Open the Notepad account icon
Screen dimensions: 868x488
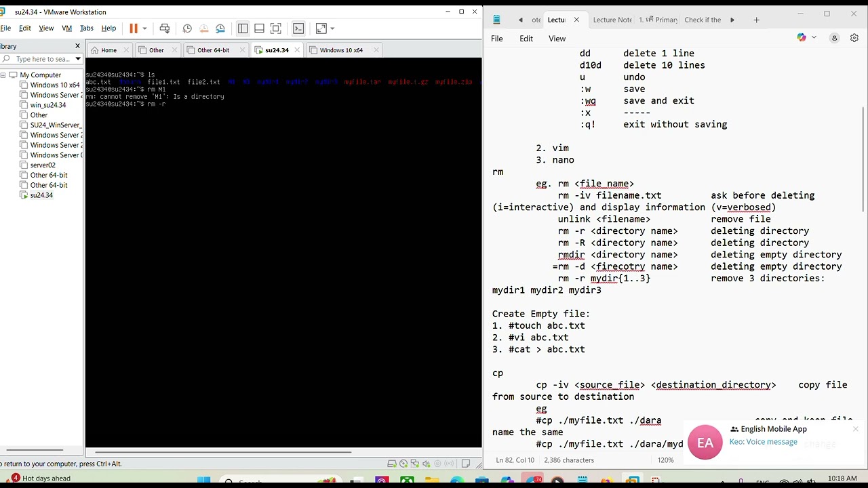pos(835,38)
